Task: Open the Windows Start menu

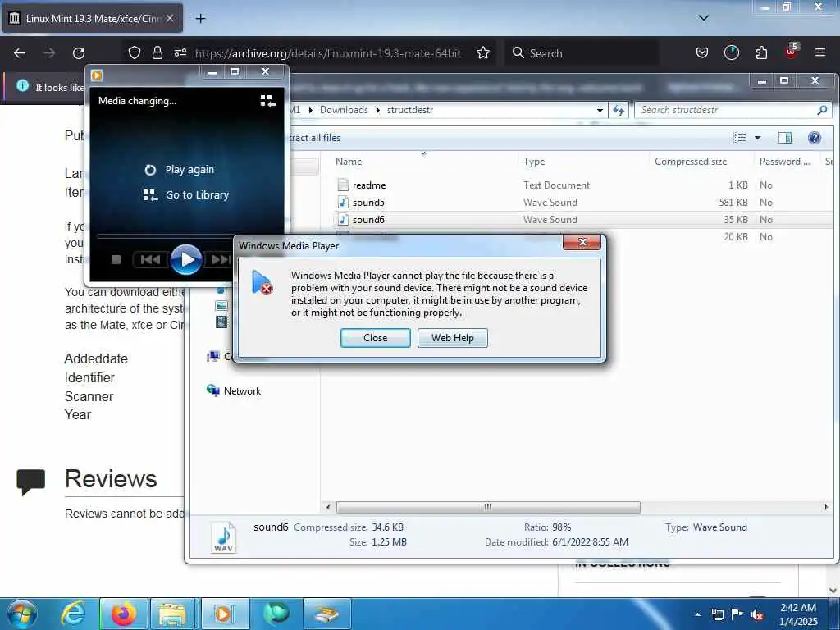Action: [21, 614]
